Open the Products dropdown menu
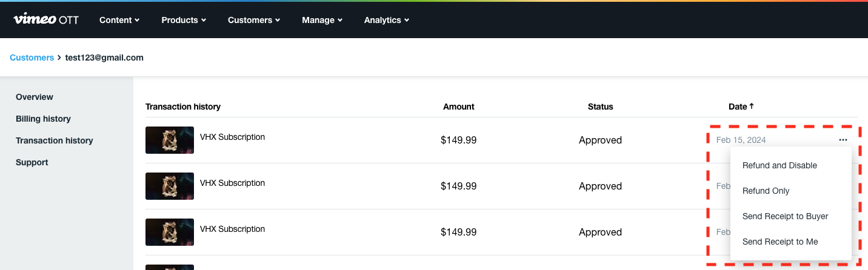This screenshot has width=868, height=270. coord(184,20)
